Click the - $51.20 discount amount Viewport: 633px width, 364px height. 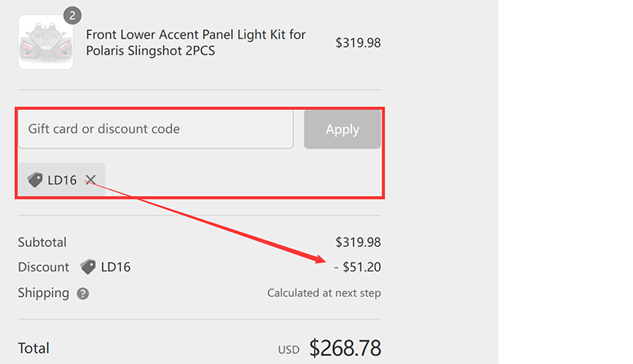[358, 267]
